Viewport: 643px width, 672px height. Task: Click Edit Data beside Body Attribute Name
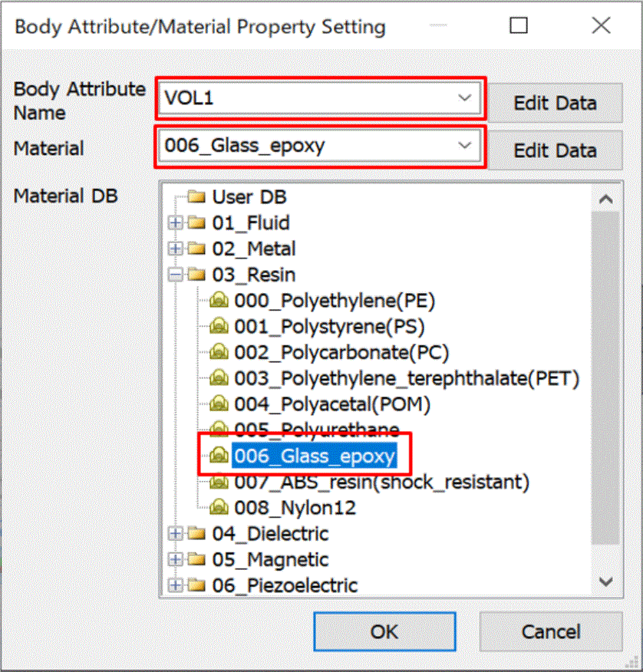[555, 103]
